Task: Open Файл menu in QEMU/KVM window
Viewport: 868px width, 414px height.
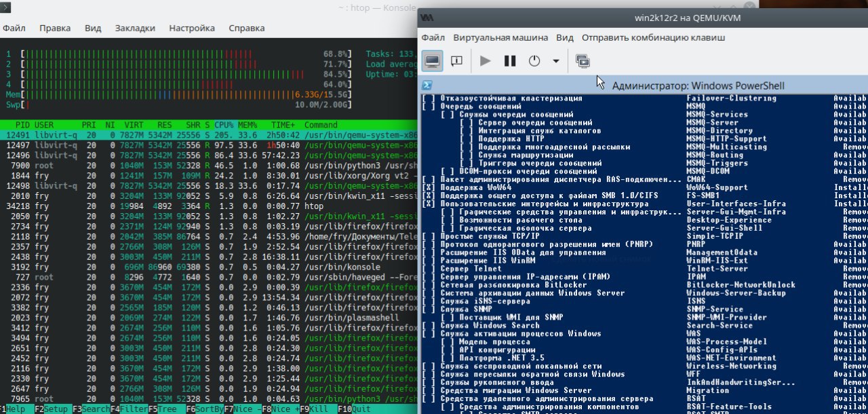Action: coord(433,37)
